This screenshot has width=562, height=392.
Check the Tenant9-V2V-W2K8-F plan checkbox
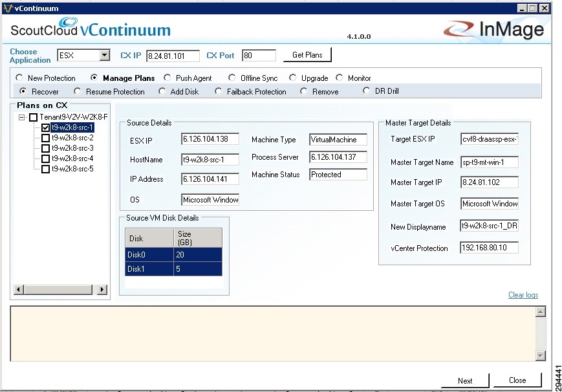click(34, 117)
